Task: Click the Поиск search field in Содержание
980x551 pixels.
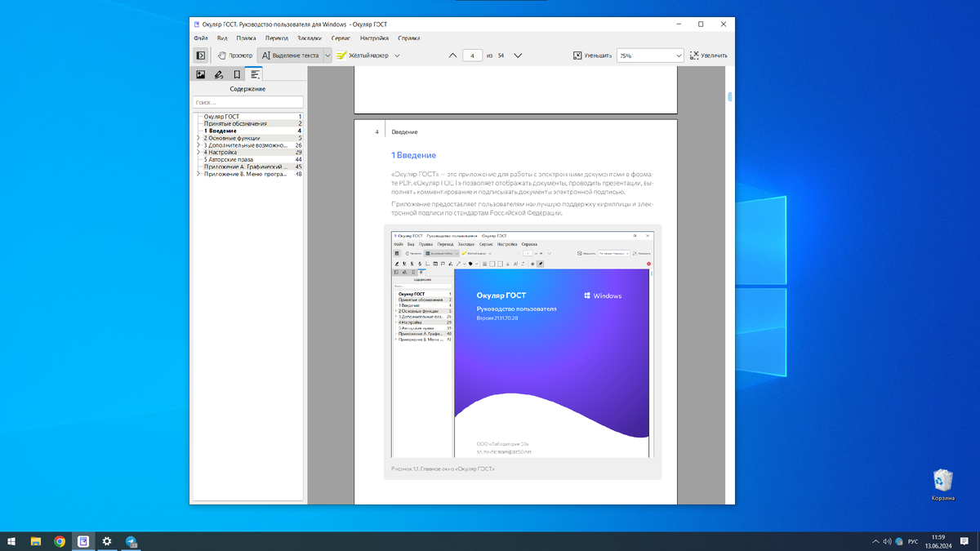Action: click(247, 102)
